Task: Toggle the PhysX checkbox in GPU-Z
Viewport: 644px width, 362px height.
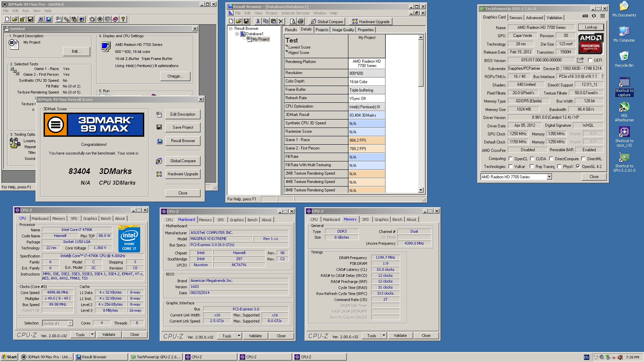Action: (559, 167)
